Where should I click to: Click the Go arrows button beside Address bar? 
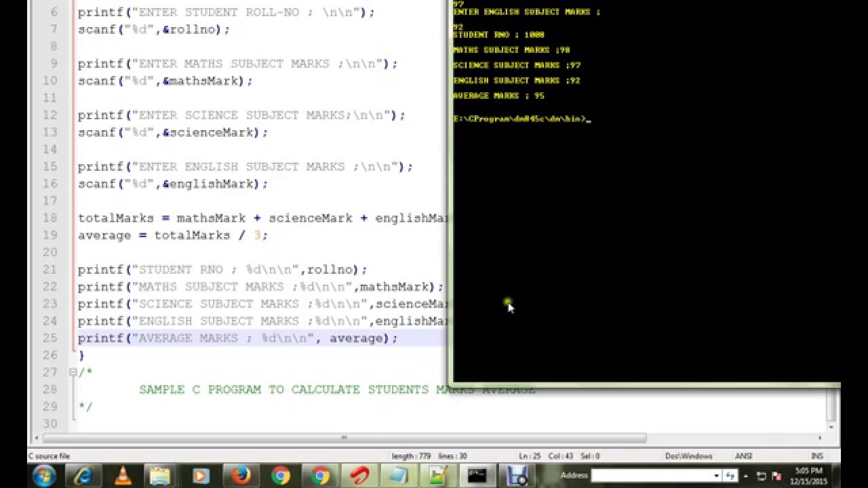(x=730, y=476)
